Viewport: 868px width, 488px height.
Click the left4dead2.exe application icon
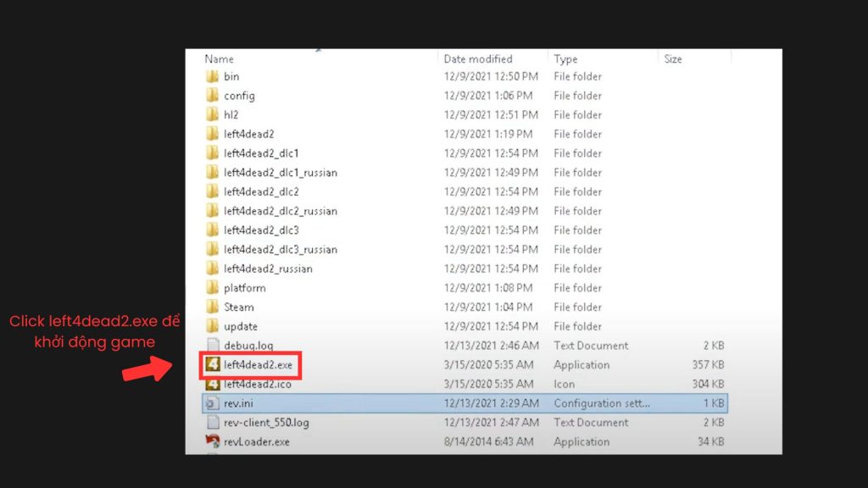point(213,365)
